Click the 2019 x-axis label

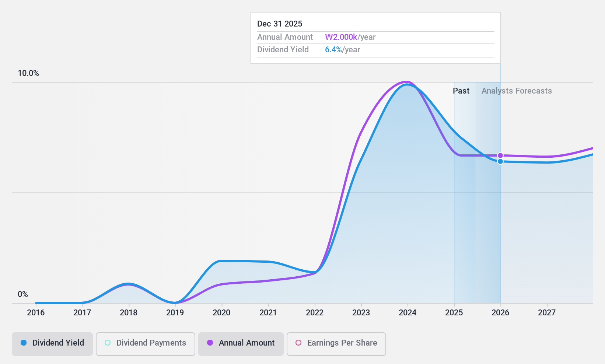pos(175,313)
